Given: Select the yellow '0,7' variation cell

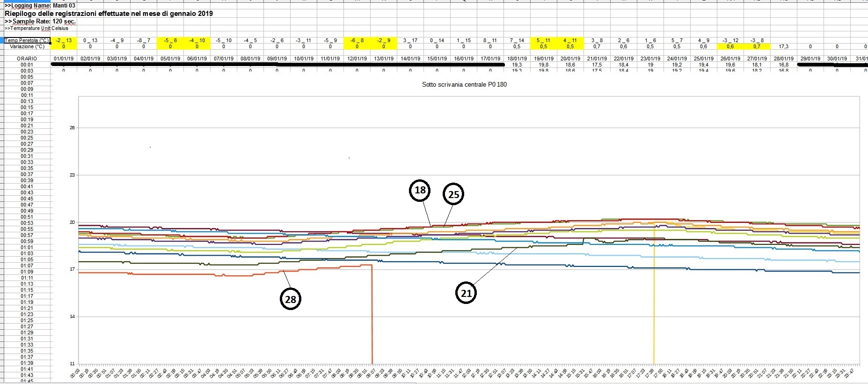Looking at the screenshot, I should 757,46.
